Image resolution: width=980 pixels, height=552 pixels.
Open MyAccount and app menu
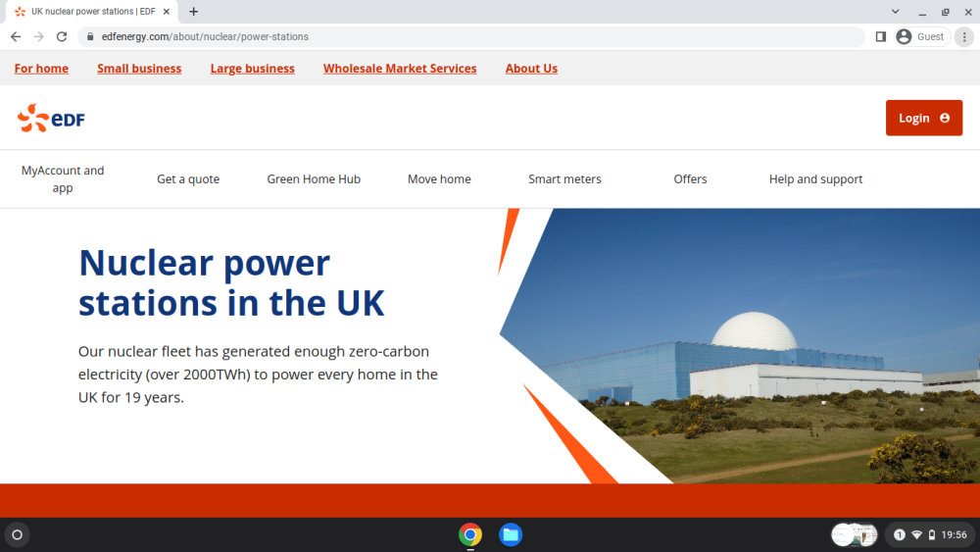pos(63,178)
